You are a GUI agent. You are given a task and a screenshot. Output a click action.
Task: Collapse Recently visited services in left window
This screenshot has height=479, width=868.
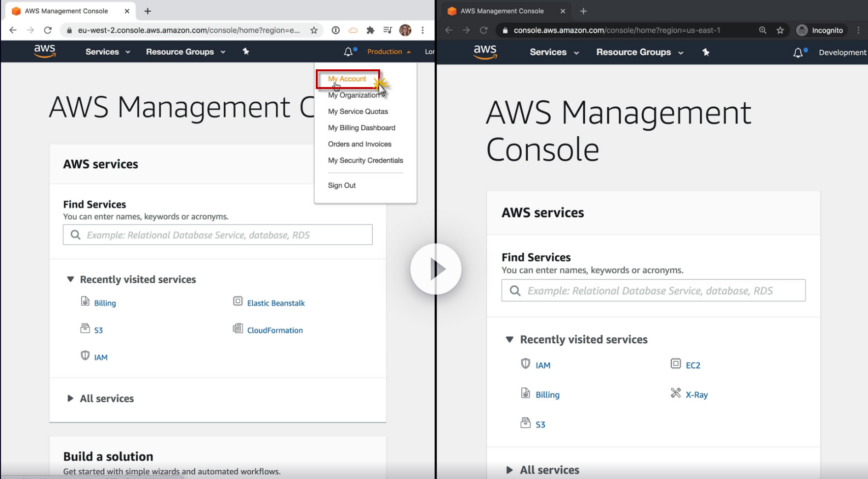pos(70,279)
